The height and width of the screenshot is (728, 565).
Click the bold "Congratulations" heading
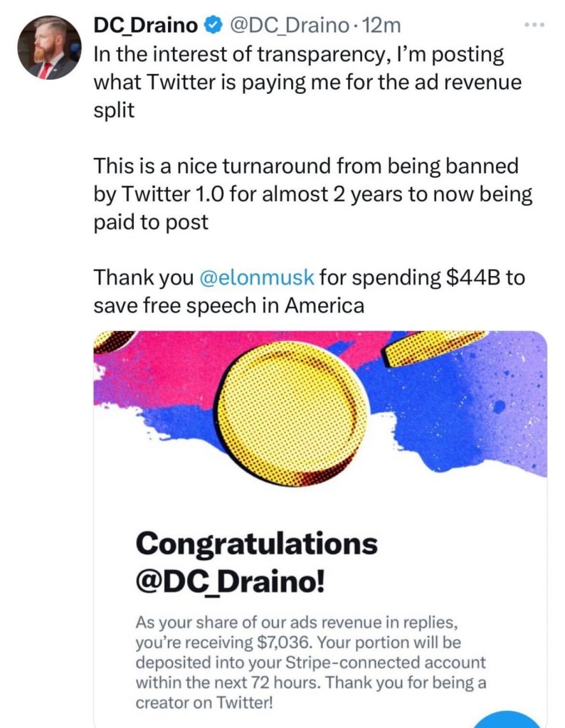pos(256,544)
